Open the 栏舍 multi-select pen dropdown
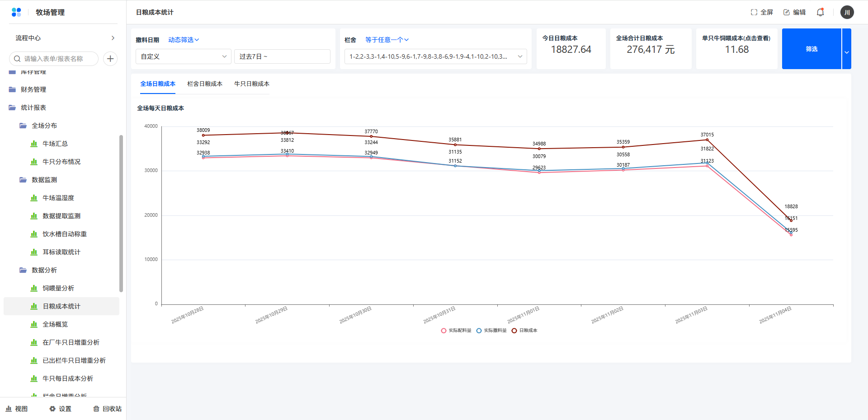Image resolution: width=868 pixels, height=420 pixels. (435, 56)
